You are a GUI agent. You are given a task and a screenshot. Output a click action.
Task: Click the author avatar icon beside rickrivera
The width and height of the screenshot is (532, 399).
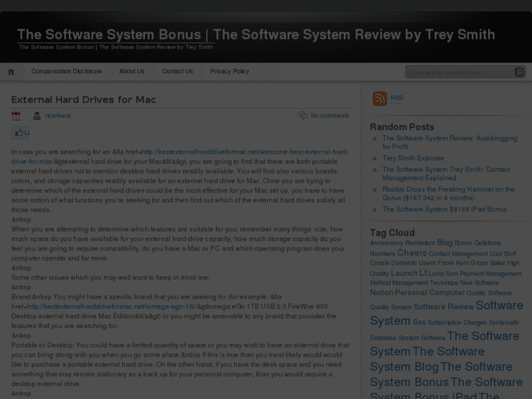tap(37, 116)
